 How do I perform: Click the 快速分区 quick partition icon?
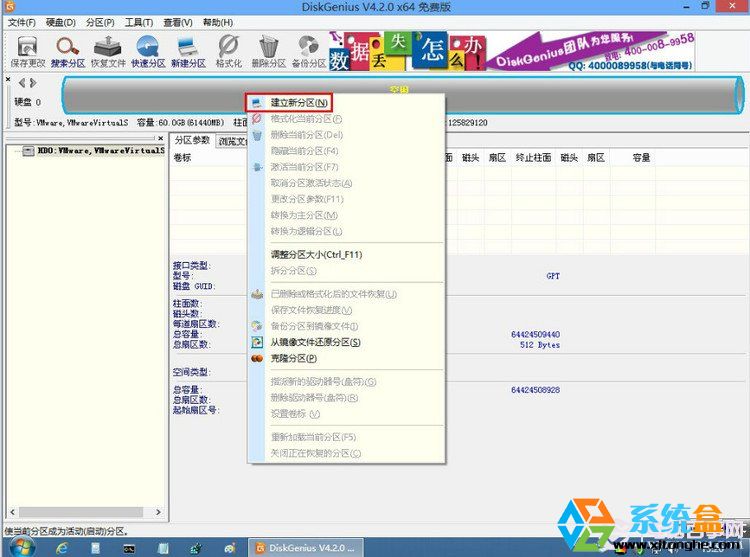[148, 52]
